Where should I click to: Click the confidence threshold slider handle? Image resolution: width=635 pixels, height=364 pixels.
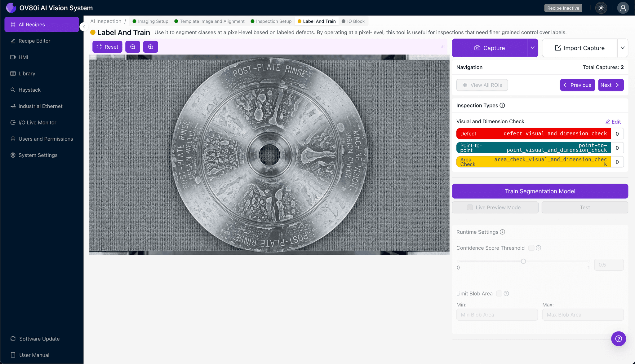[x=523, y=261]
